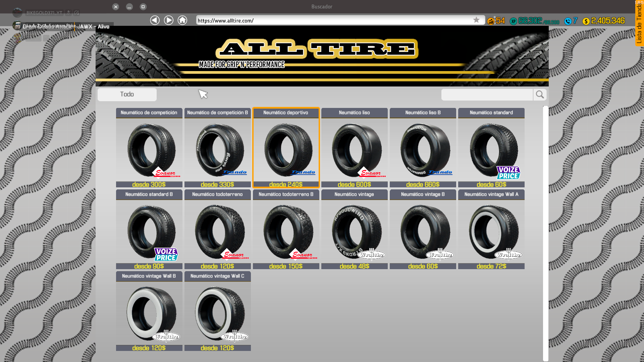Click the "Neumático vintage Wall B" title

[149, 276]
